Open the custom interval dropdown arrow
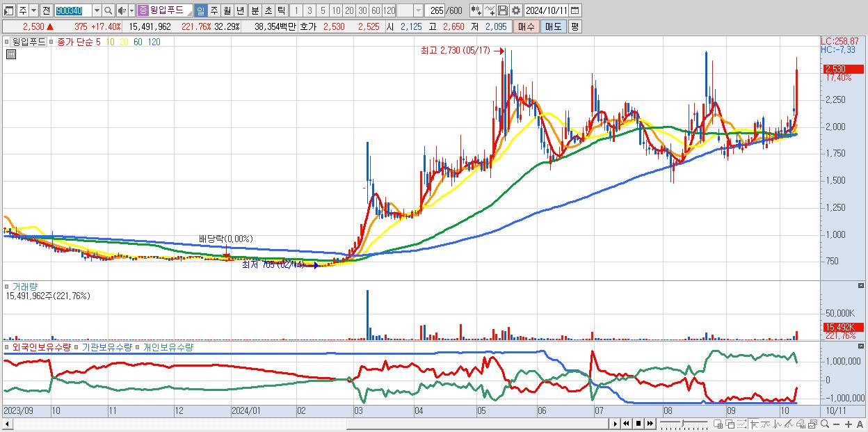Viewport: 868px width, 432px height. coord(418,10)
